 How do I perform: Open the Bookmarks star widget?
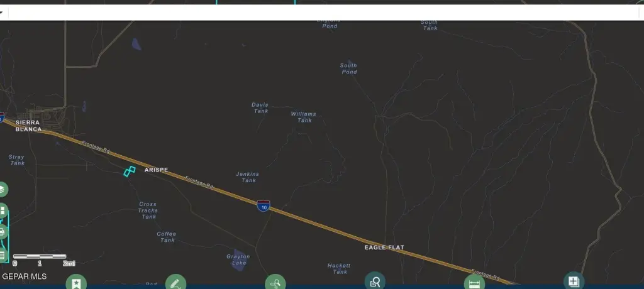[x=76, y=283]
